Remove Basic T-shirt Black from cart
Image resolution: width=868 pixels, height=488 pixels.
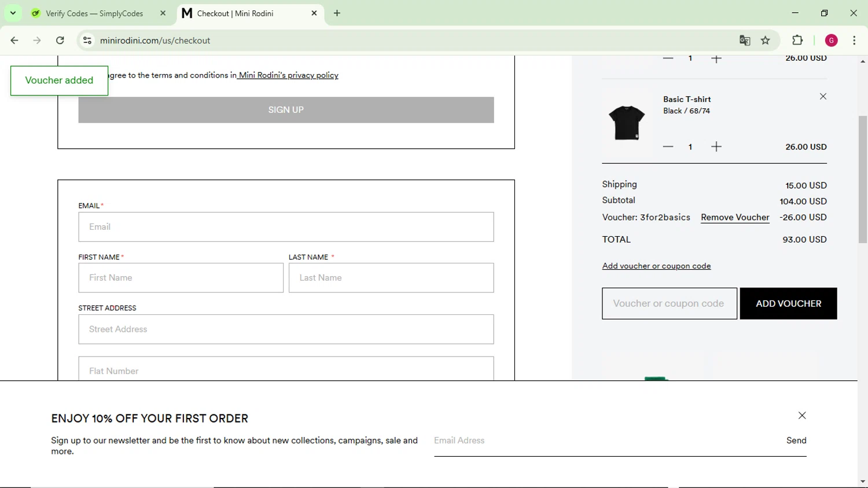point(823,97)
